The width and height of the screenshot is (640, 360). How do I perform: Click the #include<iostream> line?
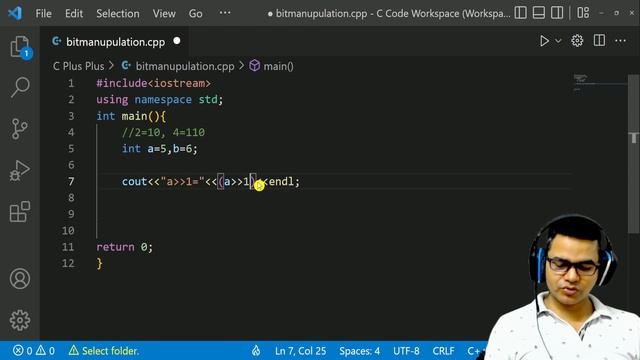[153, 83]
